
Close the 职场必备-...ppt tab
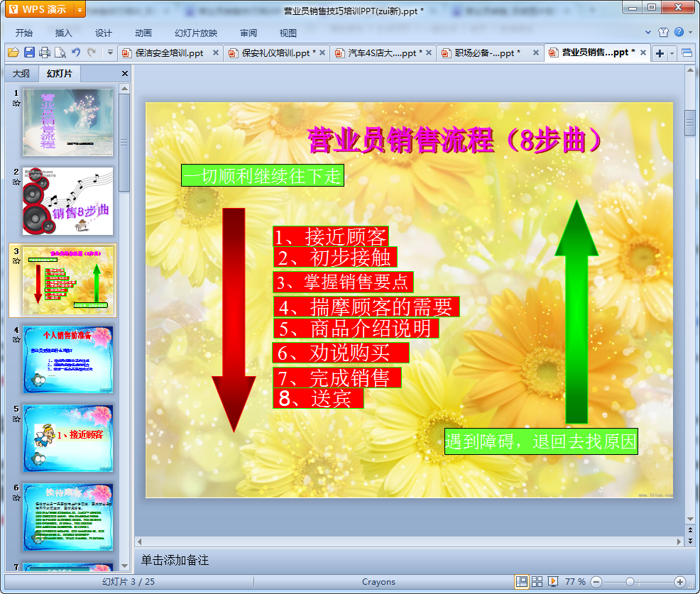(x=536, y=53)
